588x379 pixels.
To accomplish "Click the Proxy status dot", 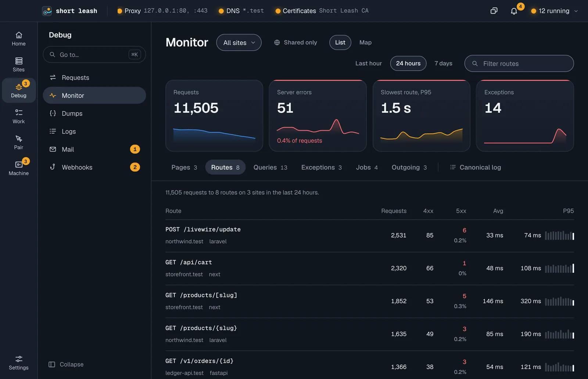I will 120,11.
